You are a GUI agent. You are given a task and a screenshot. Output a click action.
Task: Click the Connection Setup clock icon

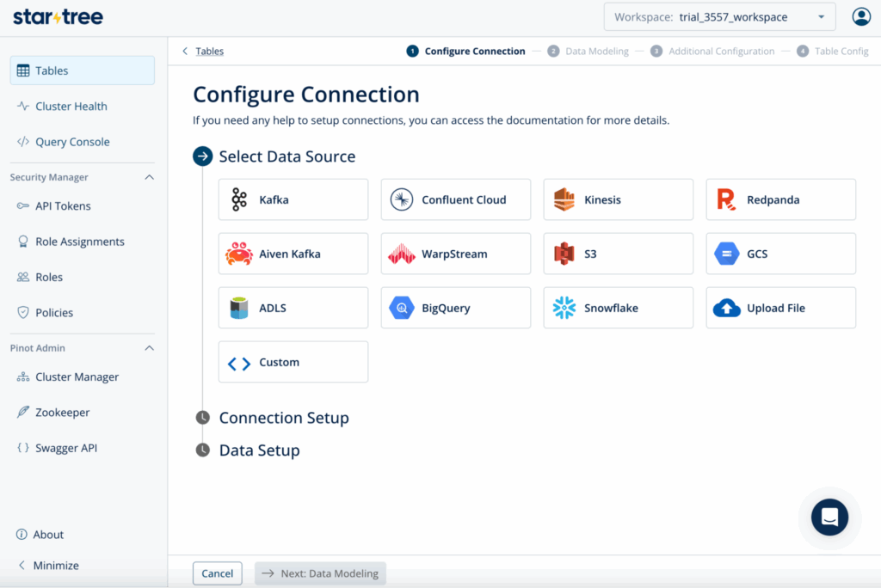pyautogui.click(x=203, y=418)
